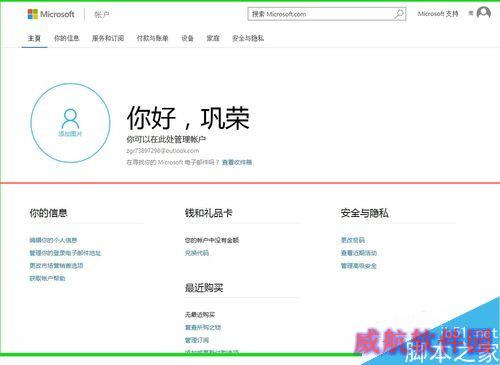The height and width of the screenshot is (365, 500).
Task: Click 更改市场营销首选项 link
Action: [56, 266]
